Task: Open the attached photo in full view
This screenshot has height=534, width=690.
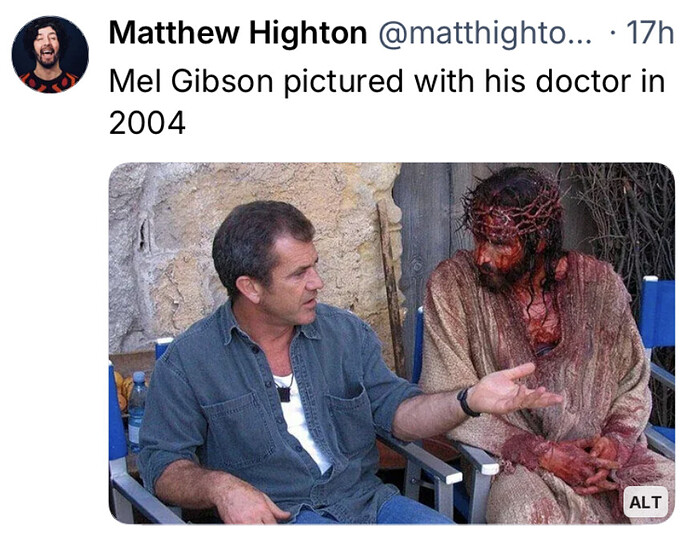Action: [x=392, y=343]
